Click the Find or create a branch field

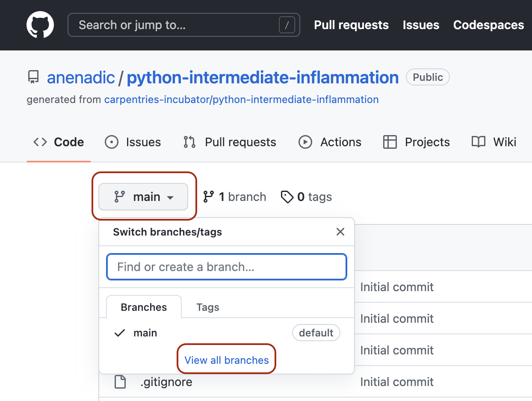coord(226,267)
